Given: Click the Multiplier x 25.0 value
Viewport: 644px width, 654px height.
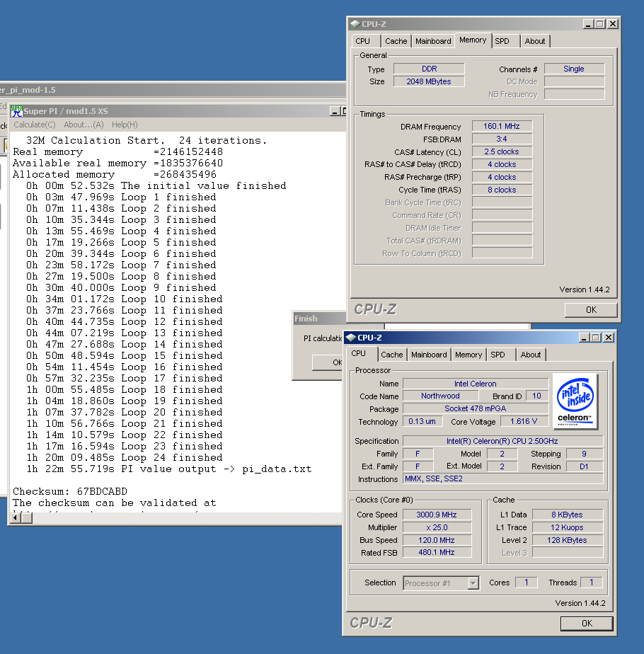Looking at the screenshot, I should tap(437, 527).
